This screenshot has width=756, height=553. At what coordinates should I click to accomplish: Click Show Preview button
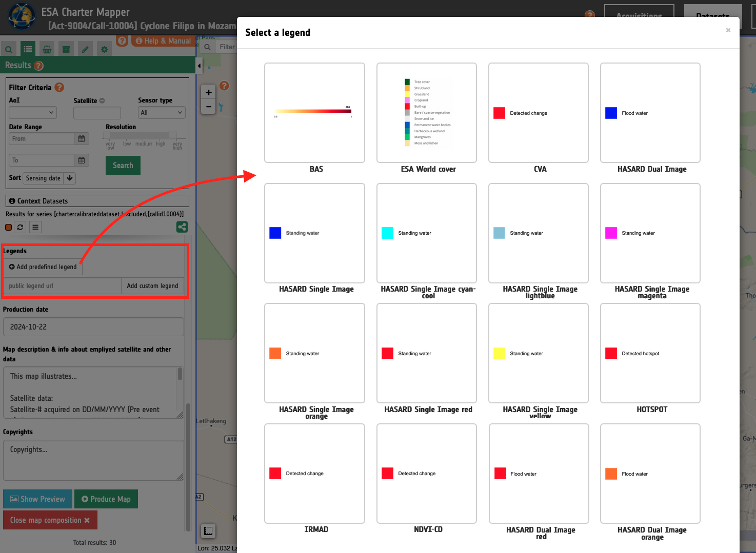point(38,499)
